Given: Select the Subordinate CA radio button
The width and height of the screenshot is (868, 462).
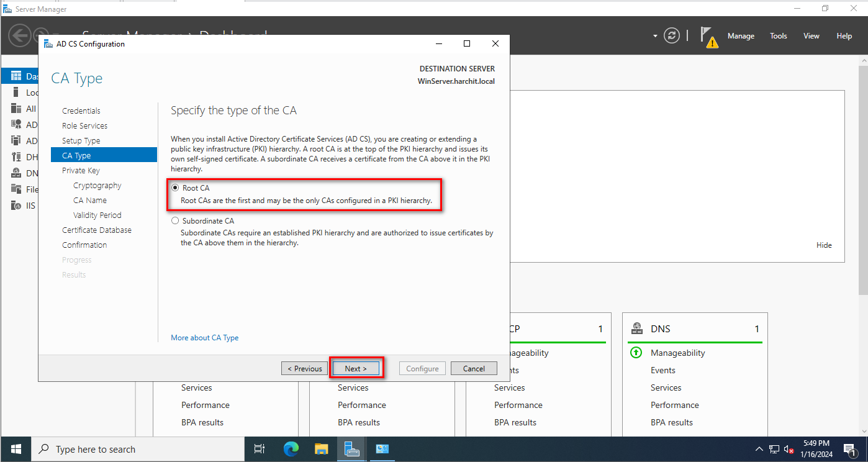Looking at the screenshot, I should tap(175, 220).
